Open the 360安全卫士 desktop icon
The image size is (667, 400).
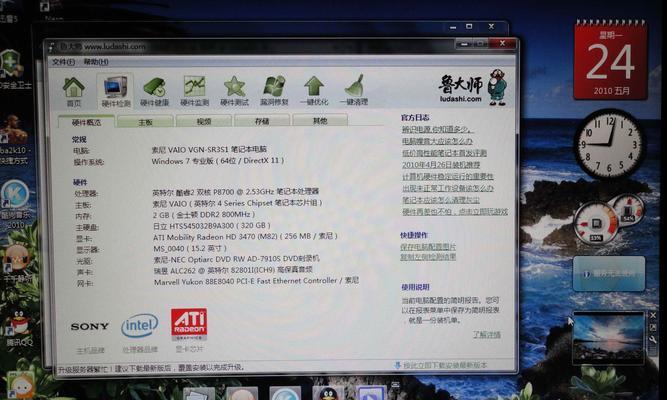[x=12, y=68]
